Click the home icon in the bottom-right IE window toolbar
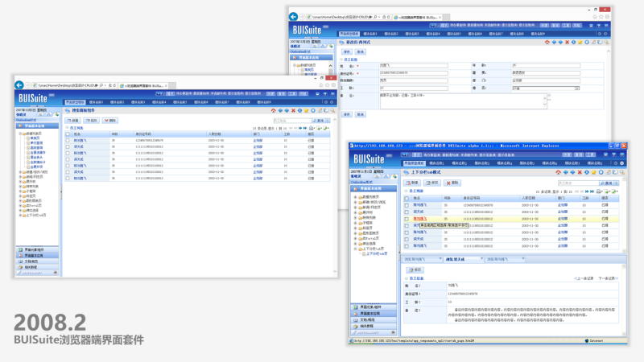 [x=558, y=172]
